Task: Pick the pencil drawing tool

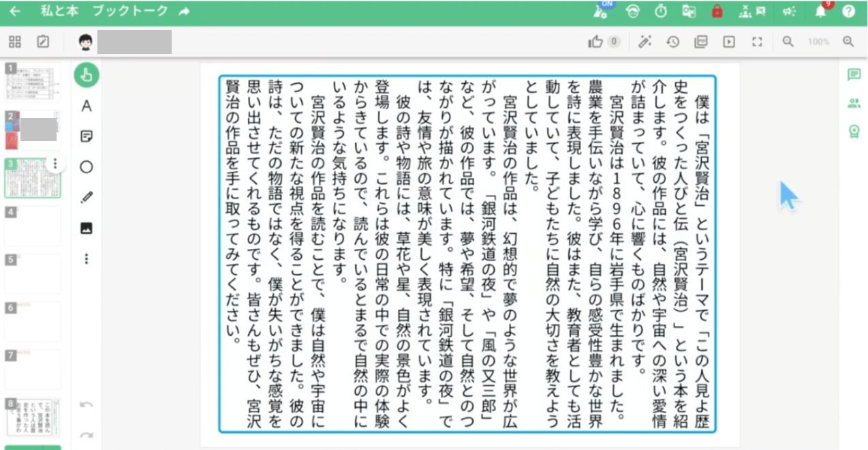Action: (x=87, y=198)
